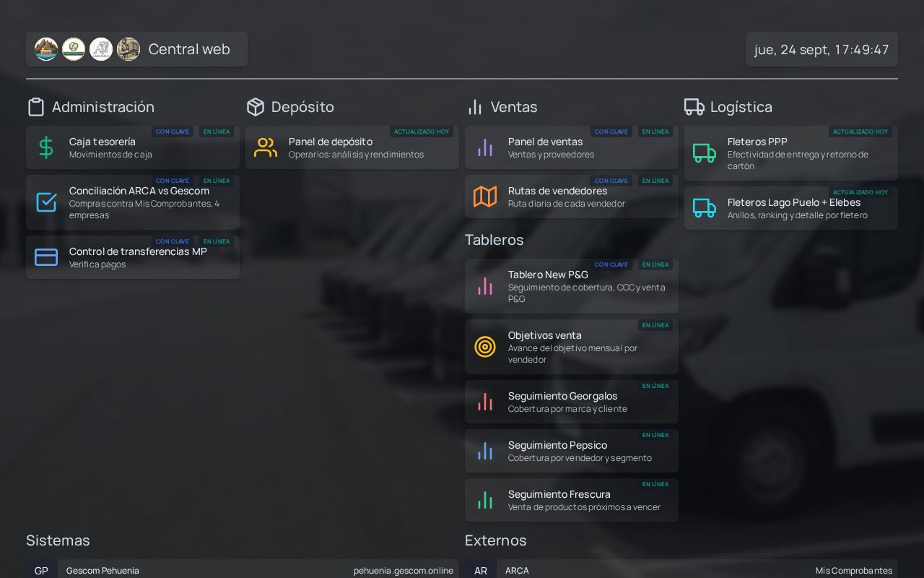Click the chart icon beside Ventas heading
The width and height of the screenshot is (924, 578).
475,107
